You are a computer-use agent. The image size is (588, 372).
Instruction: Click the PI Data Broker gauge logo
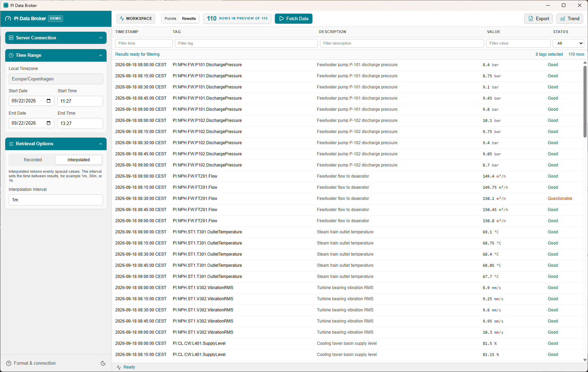(8, 18)
